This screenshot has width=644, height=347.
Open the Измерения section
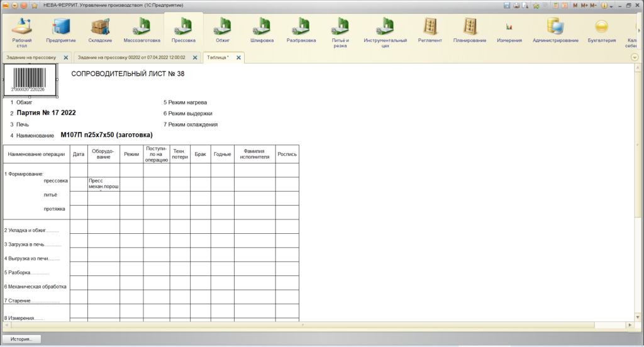coord(509,31)
